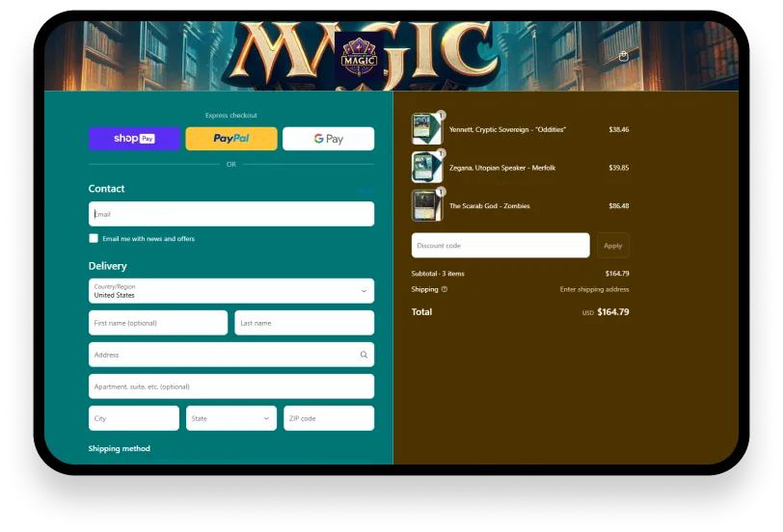Focus the Apartment, suite, etc. field
Image resolution: width=783 pixels, height=532 pixels.
pyautogui.click(x=231, y=386)
